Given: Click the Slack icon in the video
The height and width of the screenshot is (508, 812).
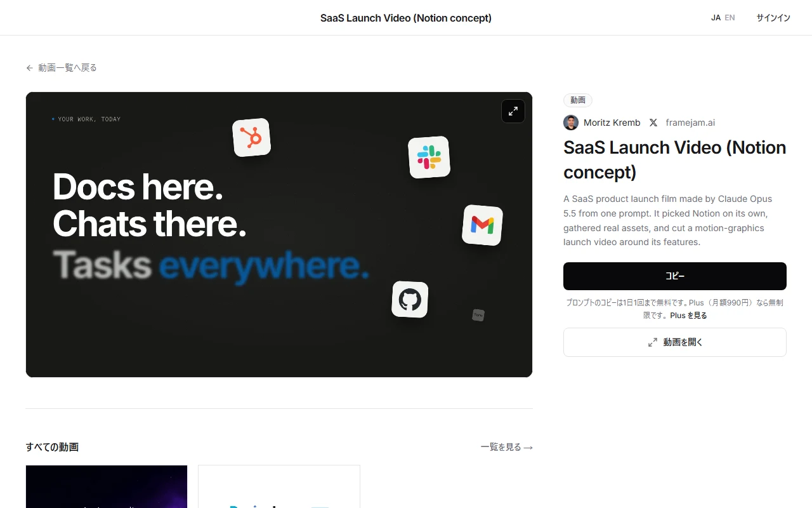Looking at the screenshot, I should (x=429, y=157).
